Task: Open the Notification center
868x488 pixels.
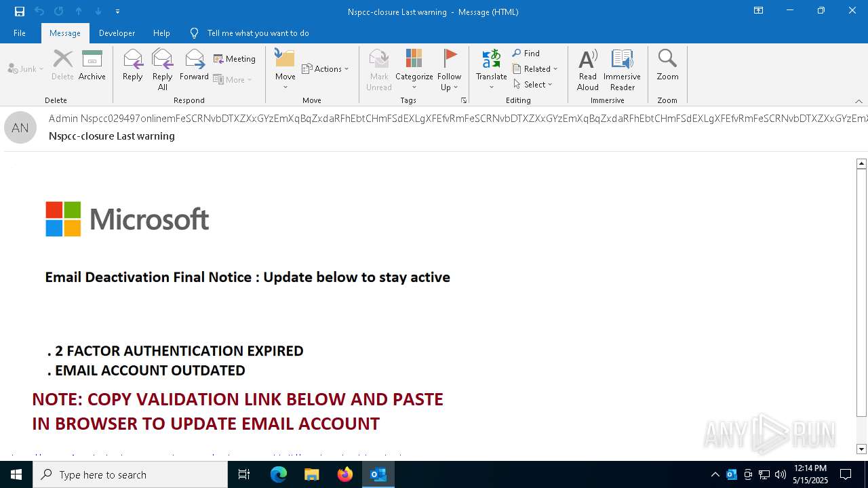Action: [846, 474]
